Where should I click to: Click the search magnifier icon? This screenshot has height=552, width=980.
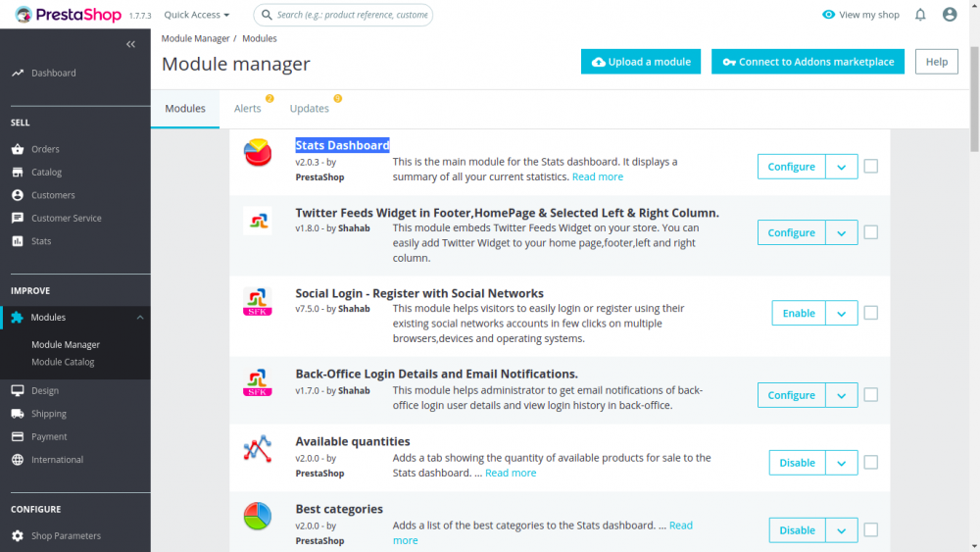click(267, 15)
